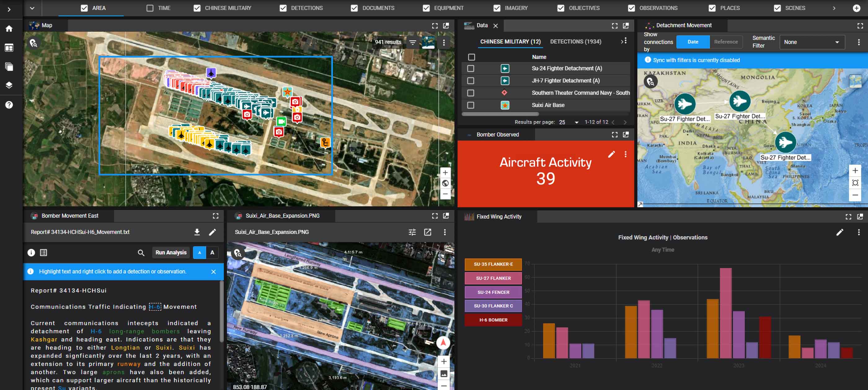Click the Home icon in left sidebar
The width and height of the screenshot is (868, 390).
tap(9, 29)
